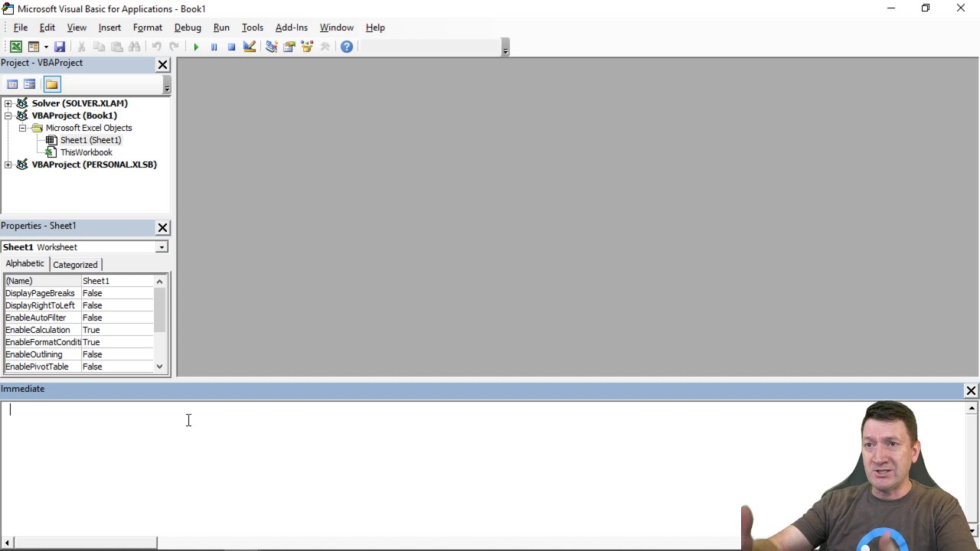Screen dimensions: 980x551
Task: Open Visual Basic Help question mark icon
Action: (x=347, y=47)
